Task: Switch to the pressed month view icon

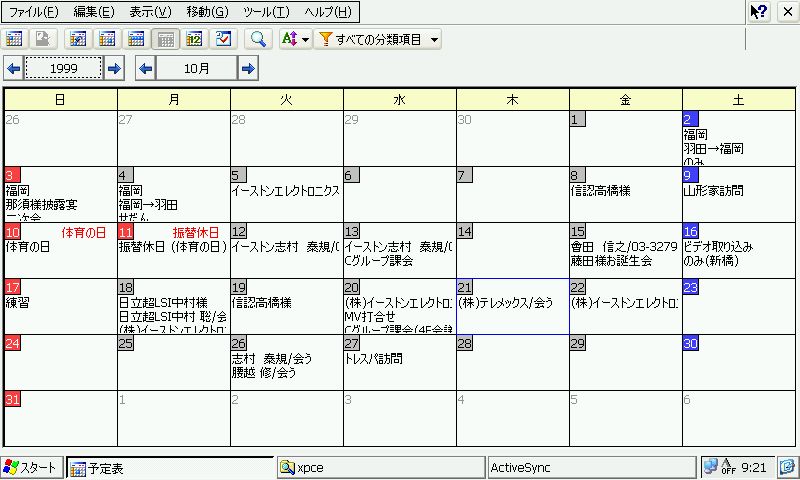Action: click(x=167, y=39)
